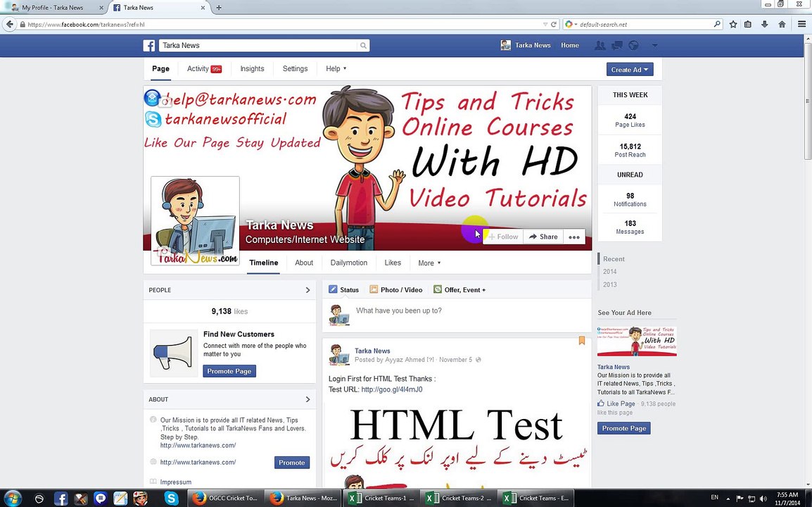Click Promote Page button under Find New Customers
Viewport: 812px width, 507px height.
pyautogui.click(x=229, y=371)
